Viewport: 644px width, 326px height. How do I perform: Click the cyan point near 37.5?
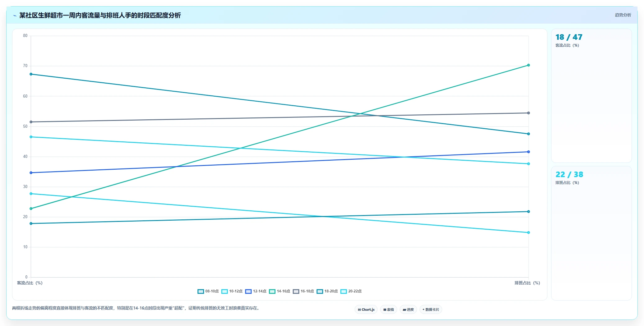tap(528, 164)
